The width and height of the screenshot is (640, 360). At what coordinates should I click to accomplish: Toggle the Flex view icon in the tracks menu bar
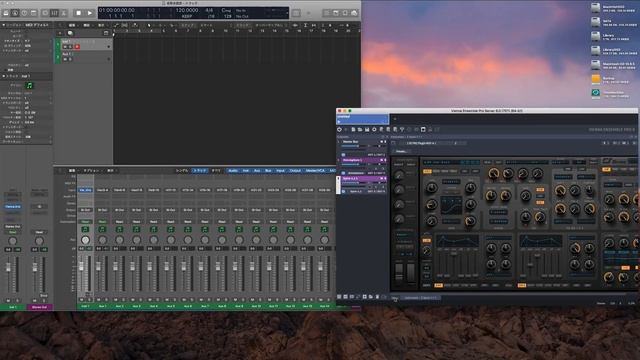[124, 25]
